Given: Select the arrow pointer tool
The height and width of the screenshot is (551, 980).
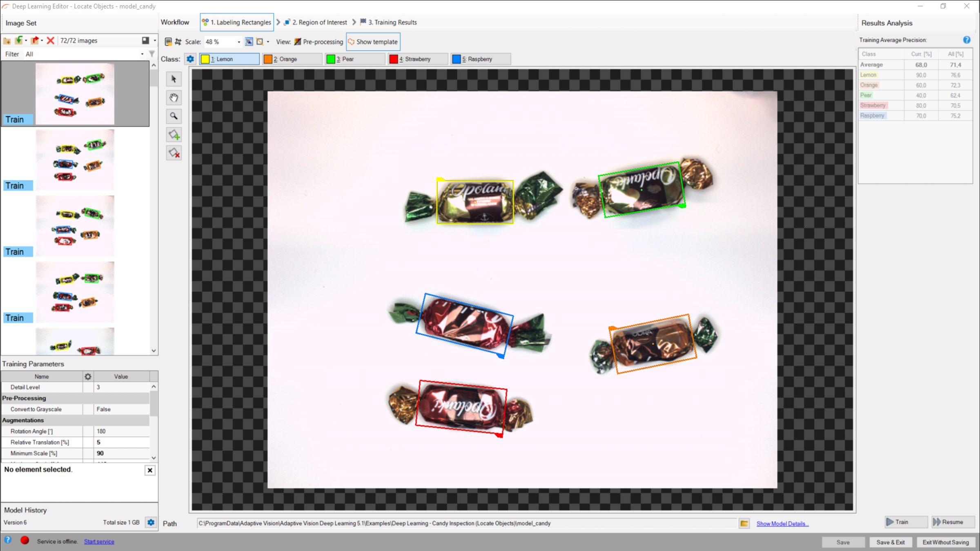Looking at the screenshot, I should click(x=174, y=79).
